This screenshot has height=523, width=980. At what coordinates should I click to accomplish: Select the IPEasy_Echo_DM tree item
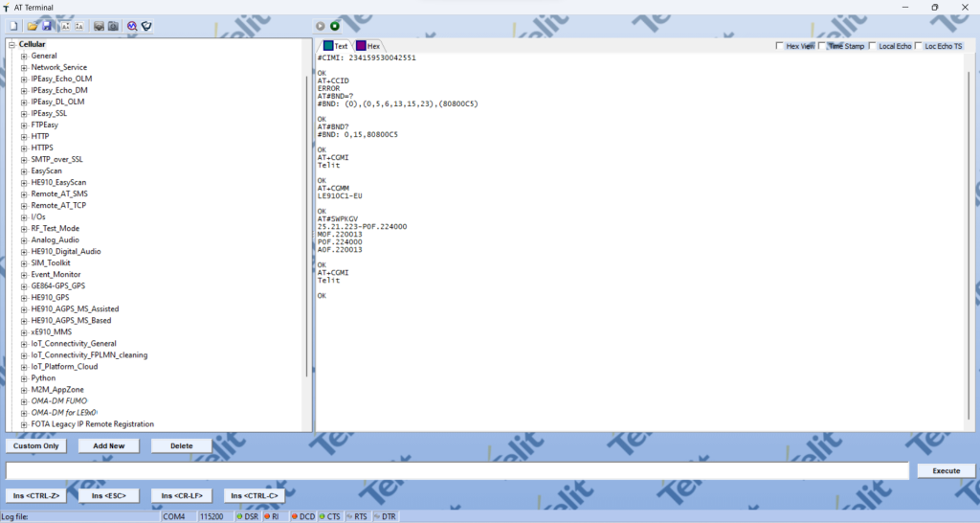click(x=59, y=90)
